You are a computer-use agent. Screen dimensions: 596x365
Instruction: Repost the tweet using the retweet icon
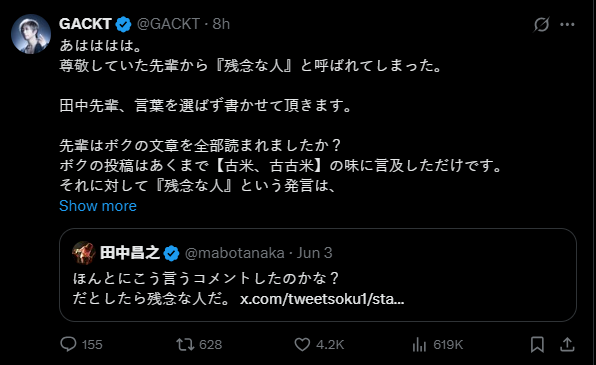coord(185,344)
